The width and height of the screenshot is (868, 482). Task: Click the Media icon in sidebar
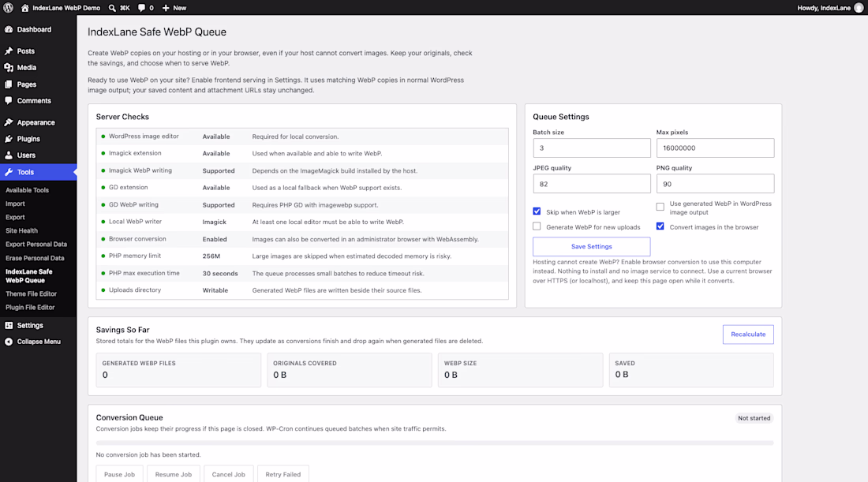(9, 68)
